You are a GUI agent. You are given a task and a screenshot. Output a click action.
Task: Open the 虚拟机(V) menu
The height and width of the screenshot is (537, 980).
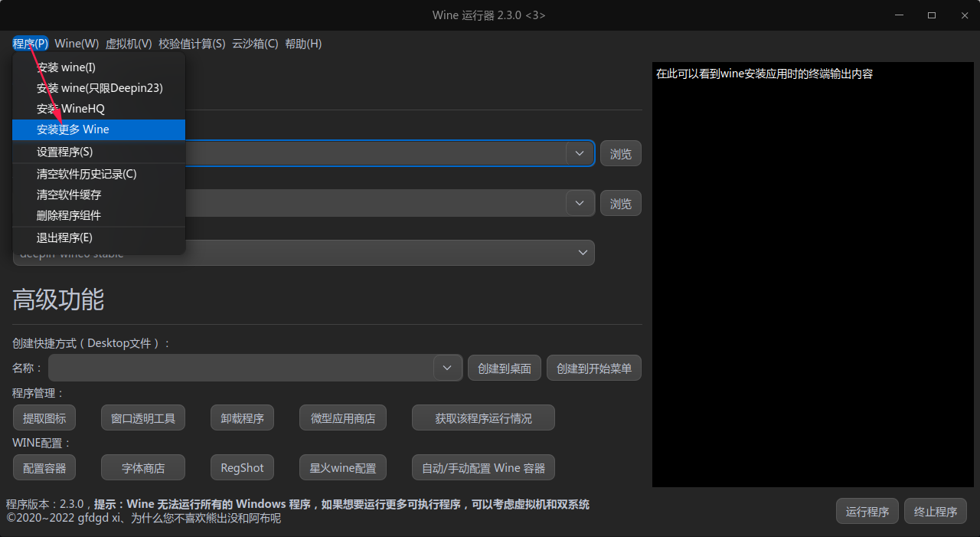point(129,44)
